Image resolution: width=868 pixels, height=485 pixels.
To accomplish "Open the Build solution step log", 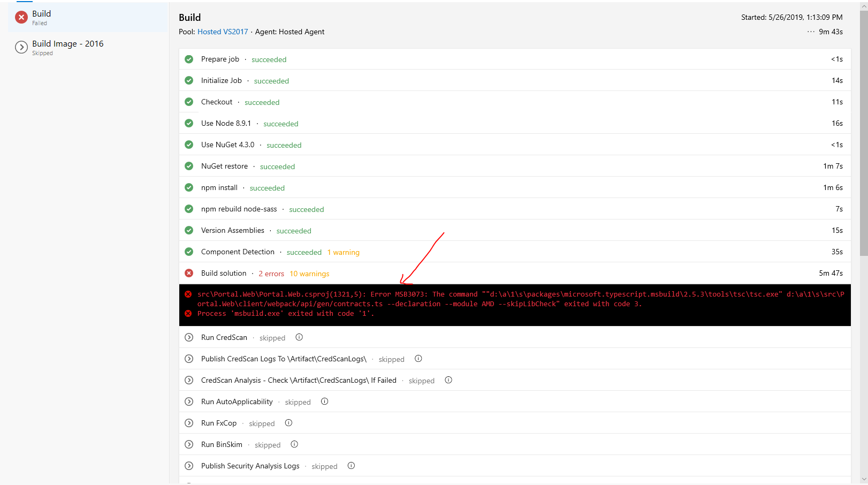I will click(x=515, y=273).
